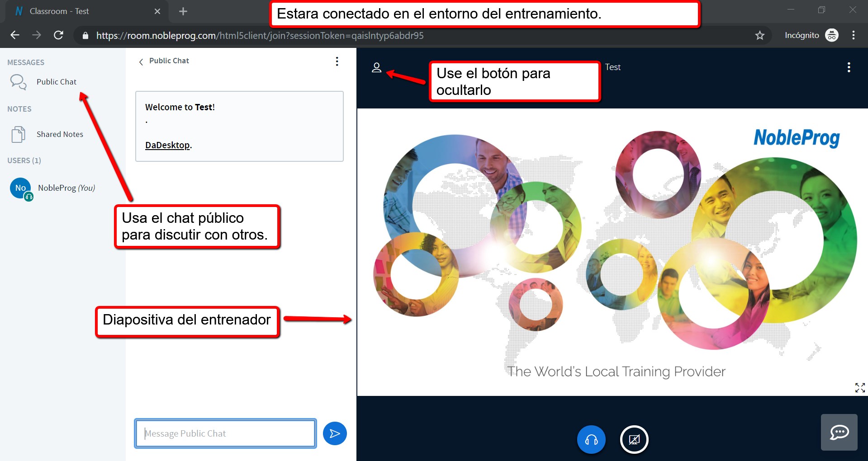Click the send message arrow button
This screenshot has height=461, width=868.
(335, 433)
